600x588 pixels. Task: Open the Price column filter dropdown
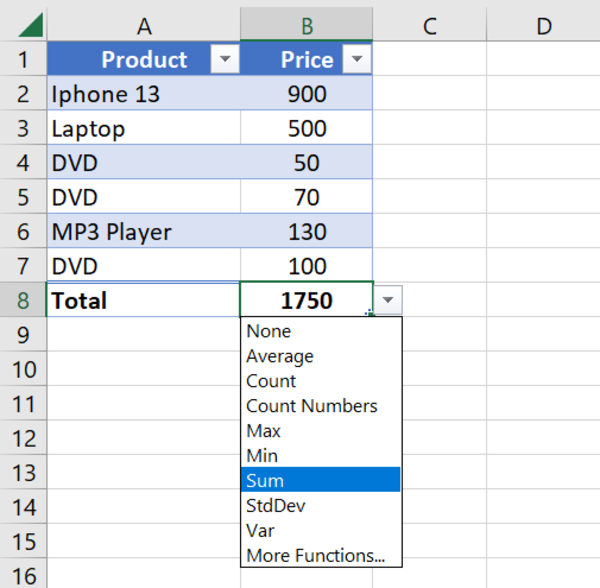[357, 59]
